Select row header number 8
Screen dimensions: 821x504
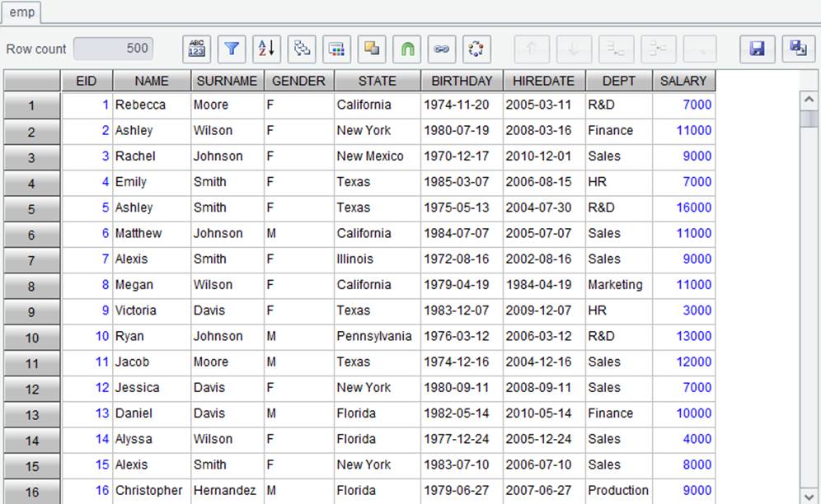click(x=31, y=286)
